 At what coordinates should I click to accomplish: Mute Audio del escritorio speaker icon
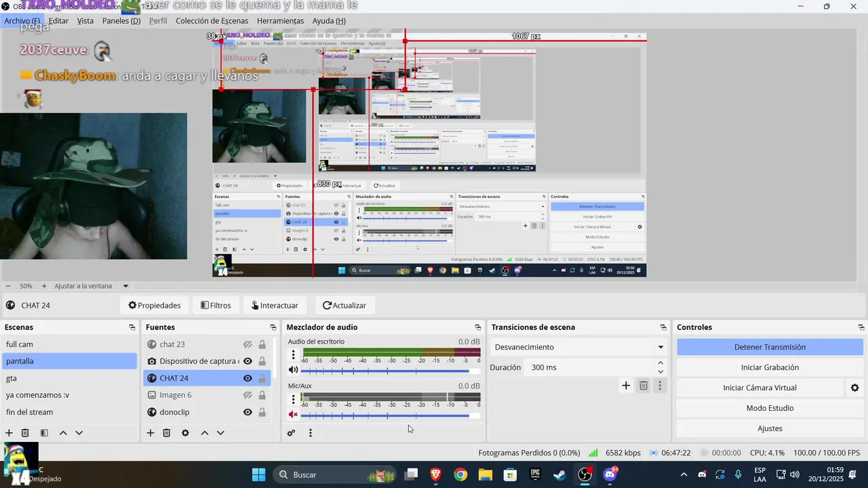pyautogui.click(x=293, y=370)
